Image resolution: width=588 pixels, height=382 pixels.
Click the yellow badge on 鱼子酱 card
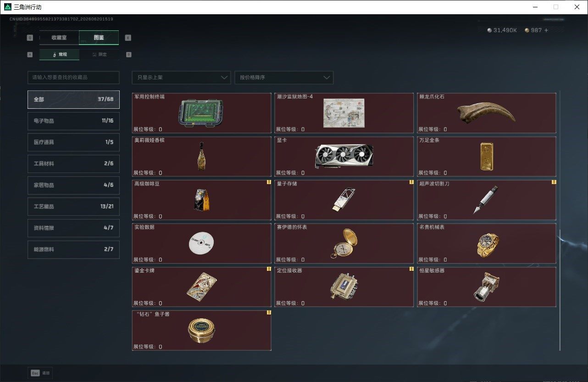269,313
